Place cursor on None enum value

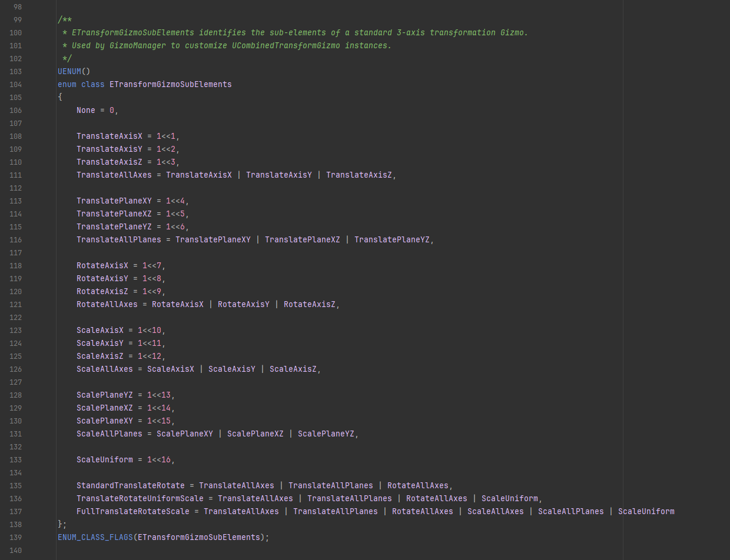click(86, 111)
